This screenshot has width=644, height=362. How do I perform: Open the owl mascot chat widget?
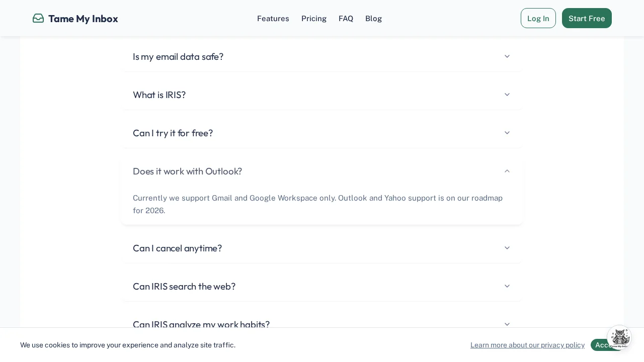(x=620, y=337)
